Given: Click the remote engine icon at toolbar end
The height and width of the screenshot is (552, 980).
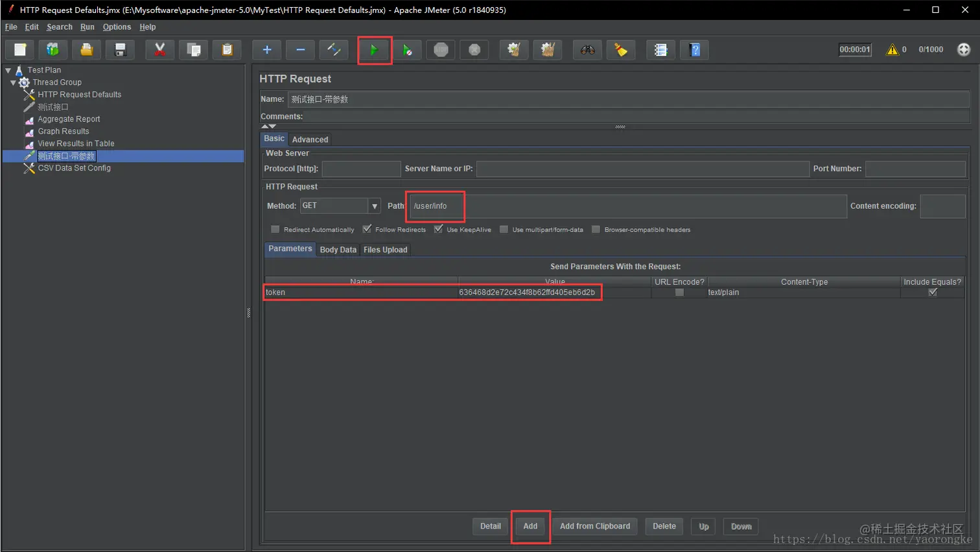Looking at the screenshot, I should tap(964, 49).
